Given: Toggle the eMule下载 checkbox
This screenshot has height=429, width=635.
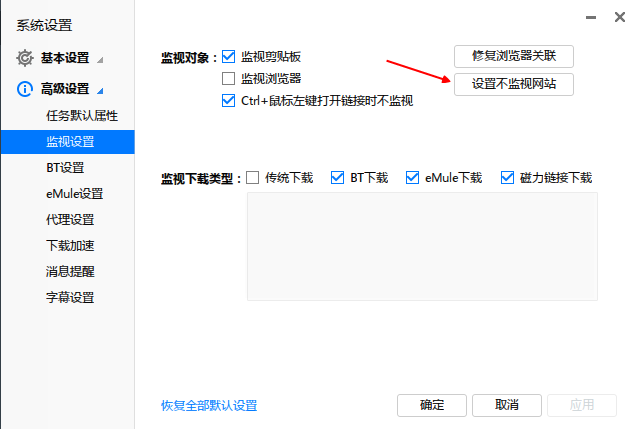Looking at the screenshot, I should pyautogui.click(x=412, y=177).
